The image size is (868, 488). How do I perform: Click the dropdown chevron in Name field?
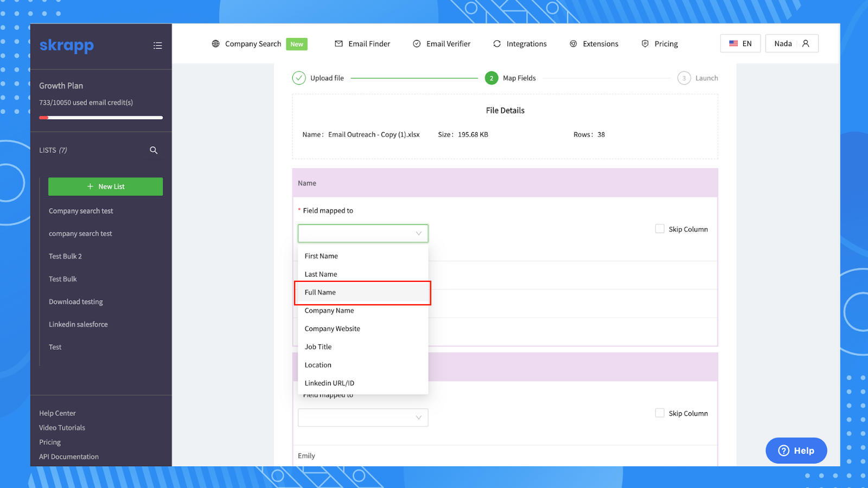click(419, 234)
